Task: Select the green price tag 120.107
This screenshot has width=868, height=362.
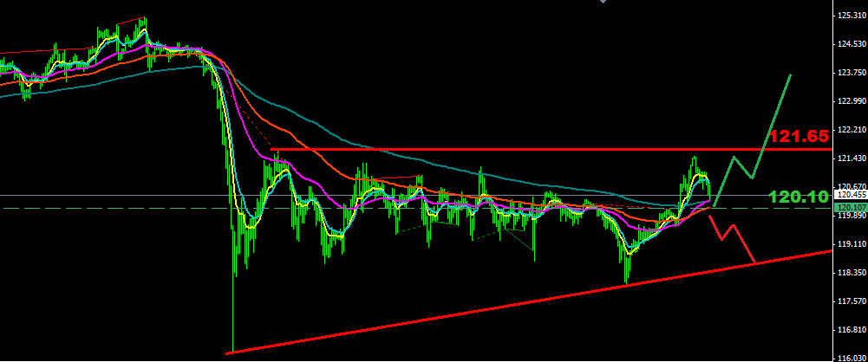Action: click(851, 208)
